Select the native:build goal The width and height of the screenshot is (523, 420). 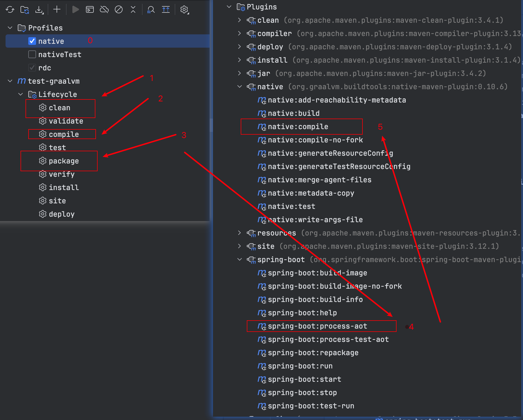click(x=294, y=113)
